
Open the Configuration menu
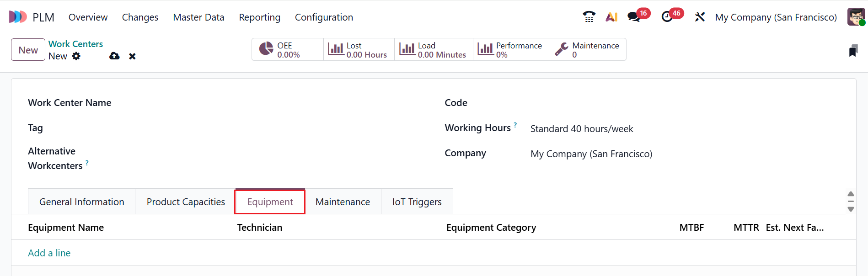324,17
